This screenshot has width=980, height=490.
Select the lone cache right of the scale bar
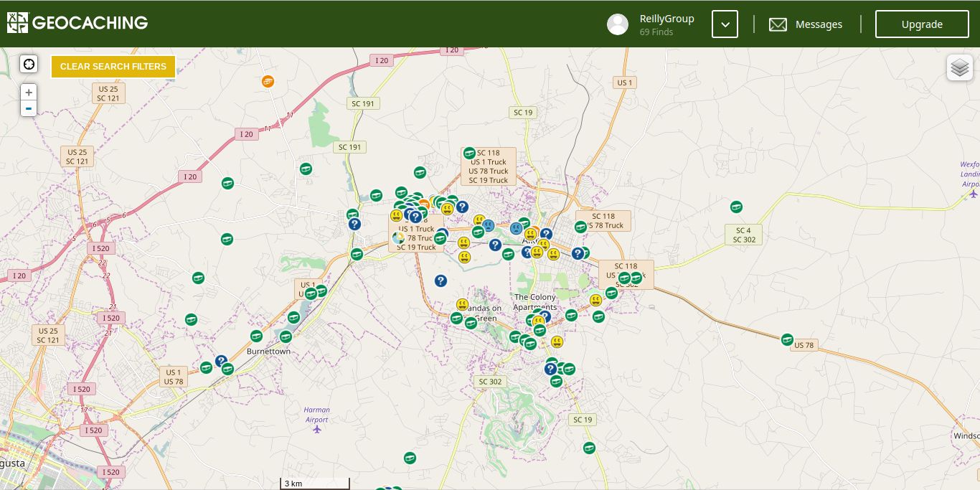click(410, 458)
